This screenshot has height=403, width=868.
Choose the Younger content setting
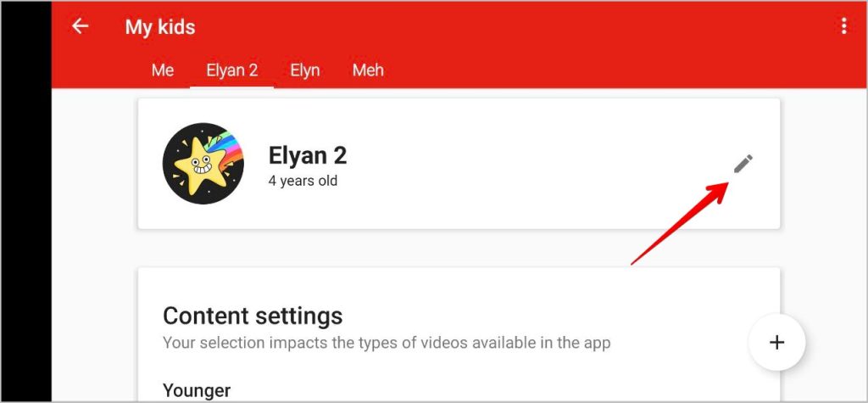point(197,390)
